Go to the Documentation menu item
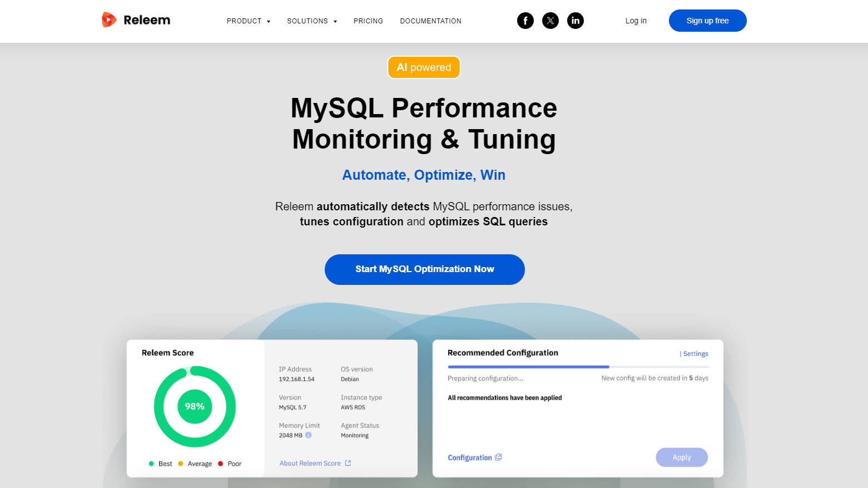 tap(430, 21)
